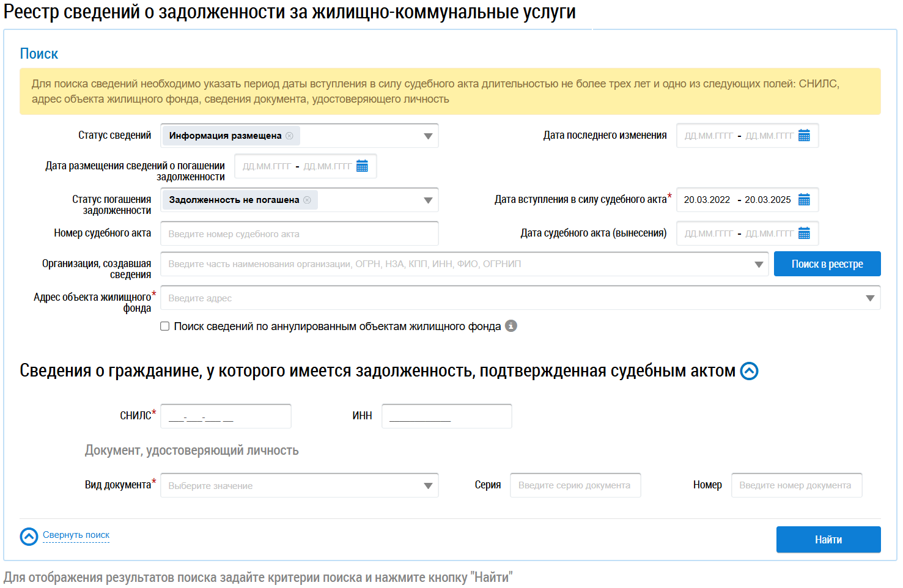Viewport: 903px width, 588px height.
Task: Expand the Адрес объекта жилищного фонда dropdown
Action: click(x=870, y=298)
